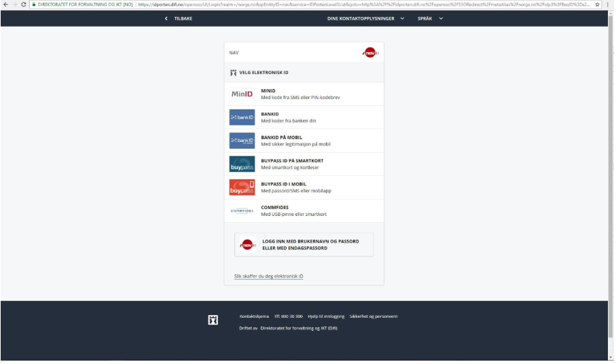This screenshot has height=364, width=616.
Task: Click the TILBAKE back chevron icon
Action: [166, 18]
